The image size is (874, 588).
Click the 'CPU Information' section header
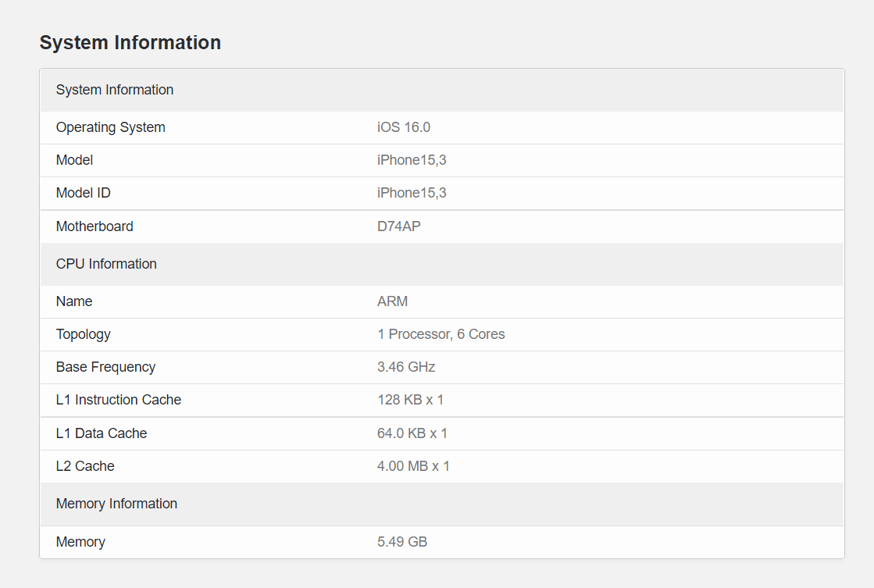442,264
